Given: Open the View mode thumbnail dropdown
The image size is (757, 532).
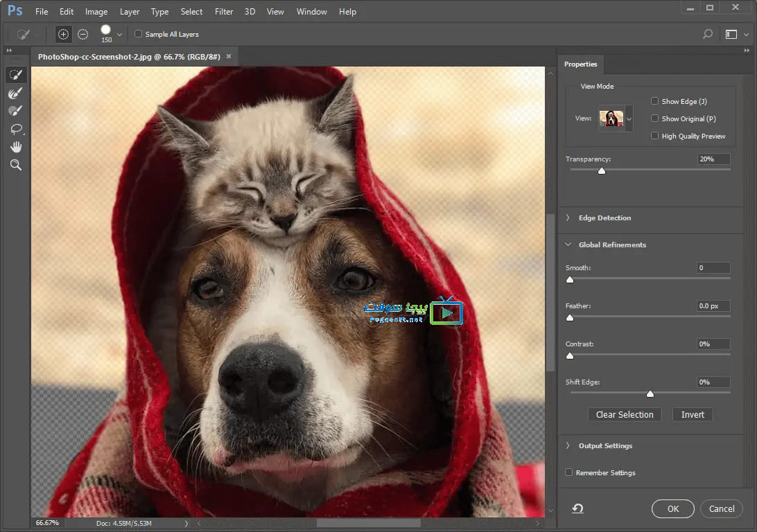Looking at the screenshot, I should tap(629, 119).
